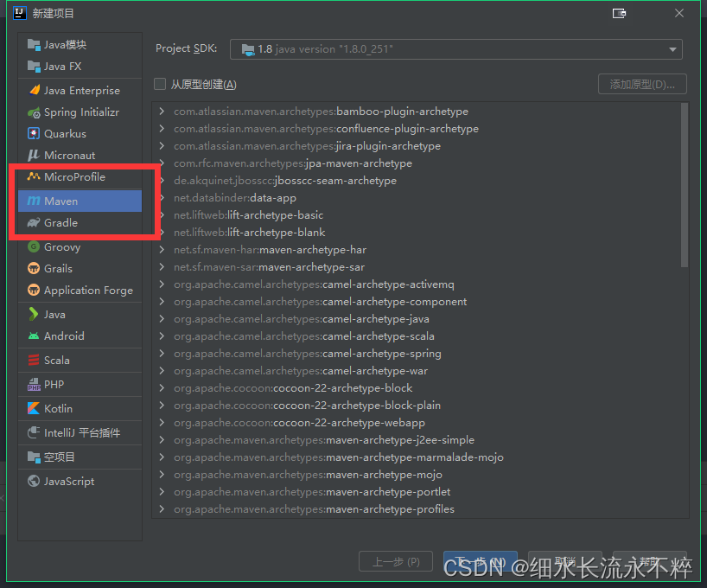
Task: Click the green Java arrow icon
Action: [34, 314]
